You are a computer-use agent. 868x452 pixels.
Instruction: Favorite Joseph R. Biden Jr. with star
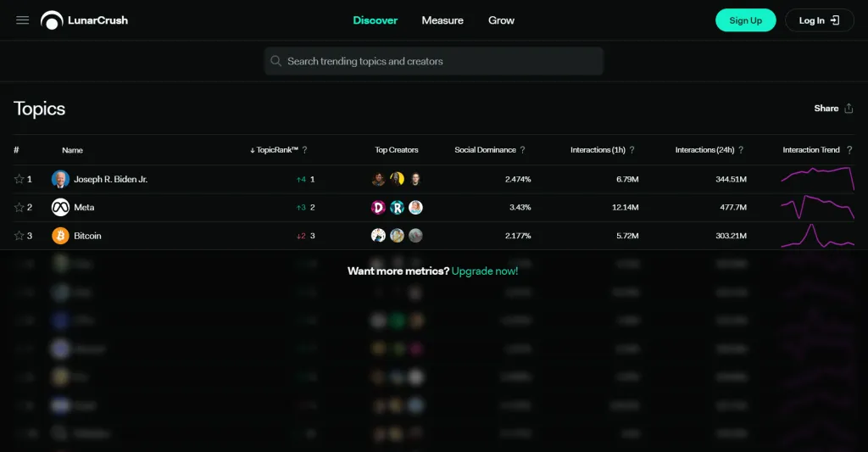(x=19, y=180)
